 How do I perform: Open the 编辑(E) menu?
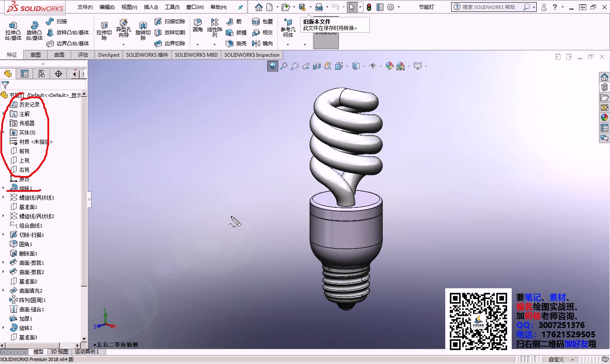coord(107,7)
